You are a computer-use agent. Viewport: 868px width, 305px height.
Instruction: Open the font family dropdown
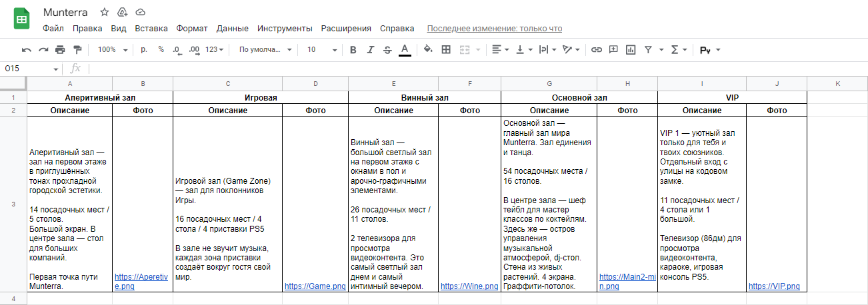(x=265, y=49)
